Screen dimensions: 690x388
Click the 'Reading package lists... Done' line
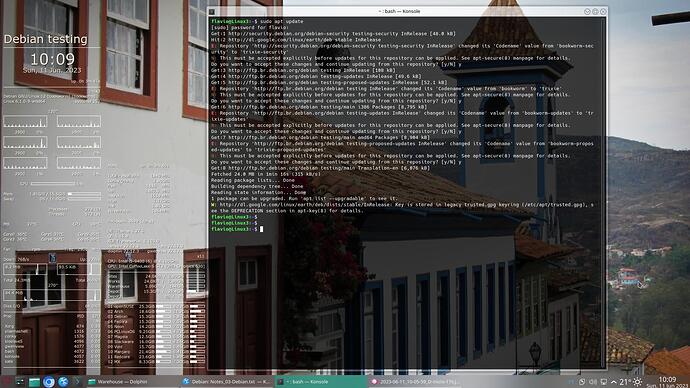point(253,180)
